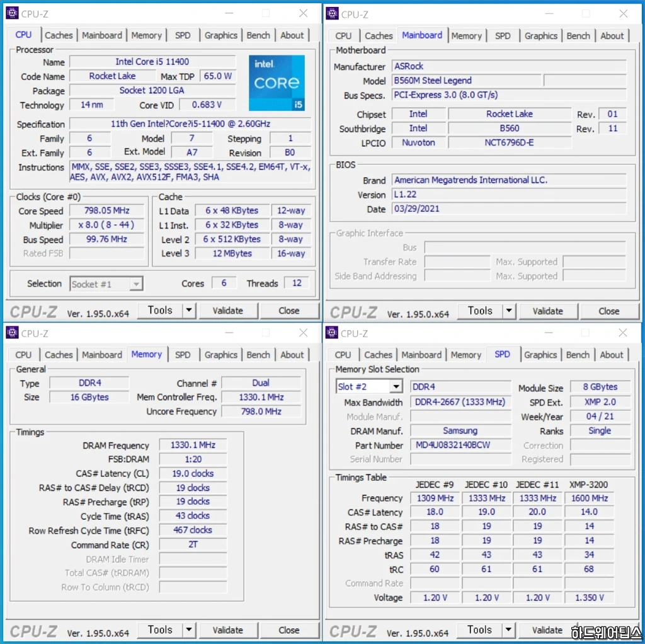The height and width of the screenshot is (644, 645).
Task: Click the Intel Core i5 logo
Action: 277,83
